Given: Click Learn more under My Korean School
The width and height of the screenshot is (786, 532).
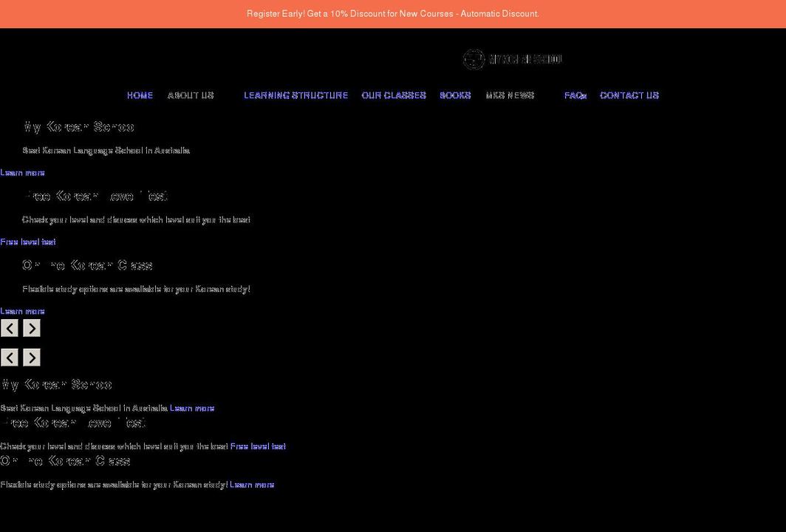Looking at the screenshot, I should coord(22,171).
